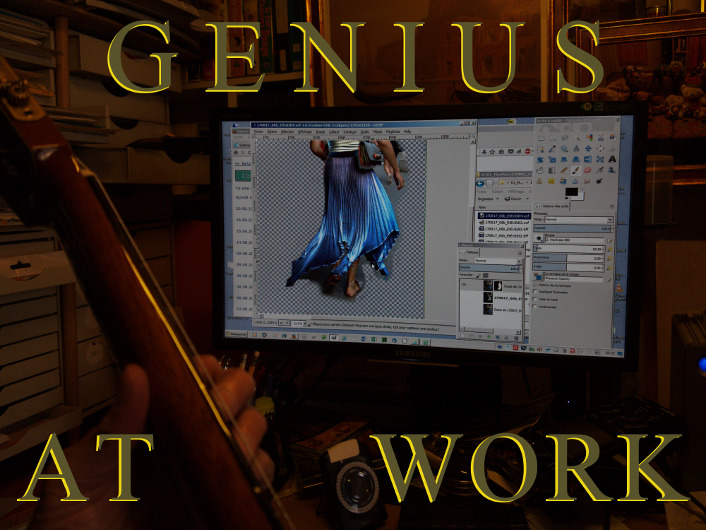Screen dimensions: 706x530
Task: Open the layer Mode dropdown in layers dialog
Action: pos(498,261)
